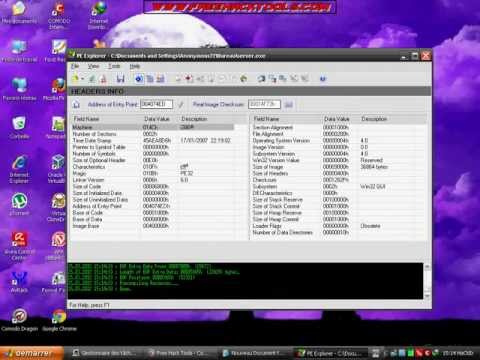Open the Oracle VirtualBox desktop icon

click(x=56, y=169)
